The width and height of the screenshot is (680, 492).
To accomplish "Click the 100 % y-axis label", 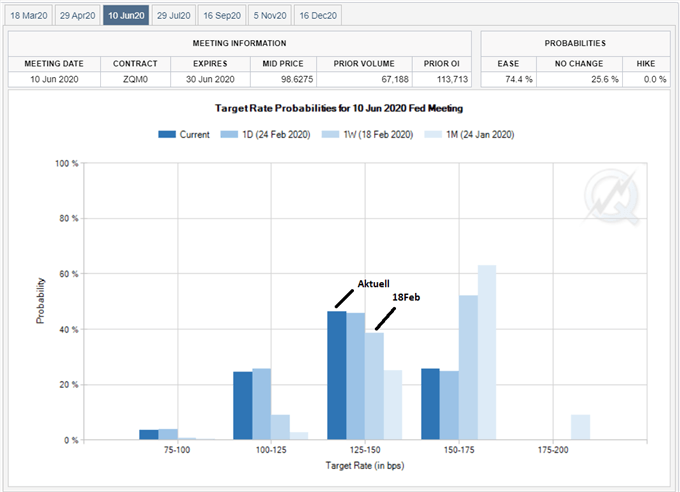I will pyautogui.click(x=67, y=164).
